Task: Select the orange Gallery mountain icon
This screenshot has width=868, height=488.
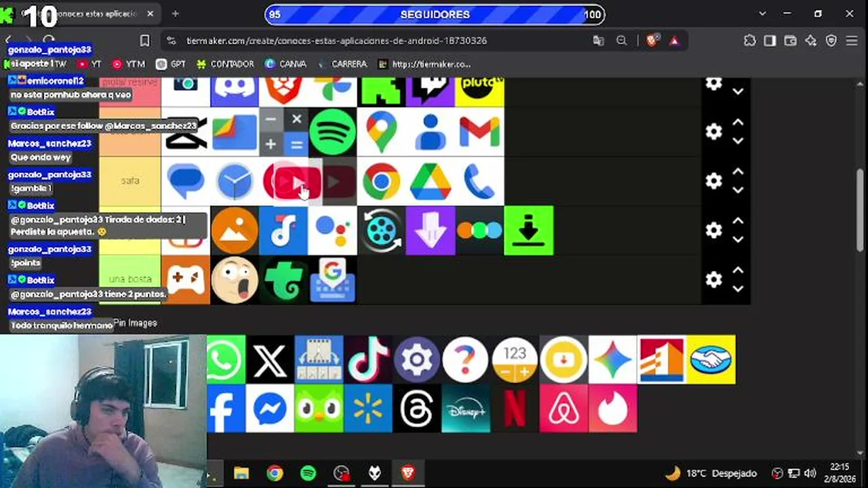Action: tap(235, 230)
